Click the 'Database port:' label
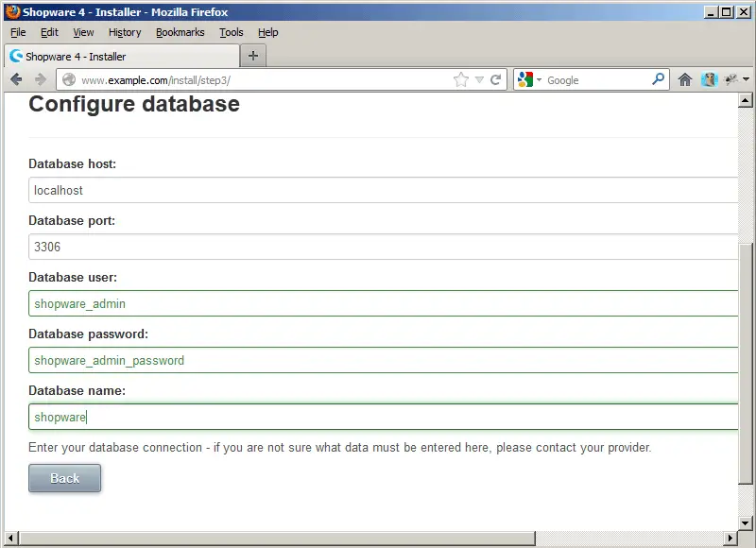This screenshot has width=756, height=548. click(x=72, y=221)
